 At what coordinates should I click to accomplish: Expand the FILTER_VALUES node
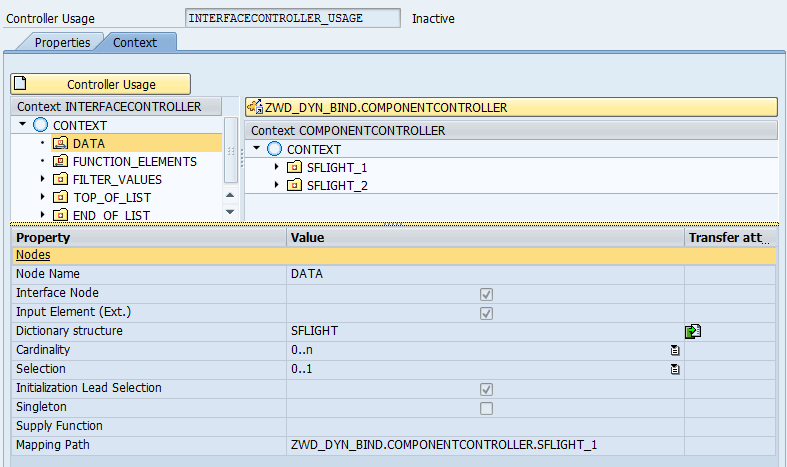43,179
